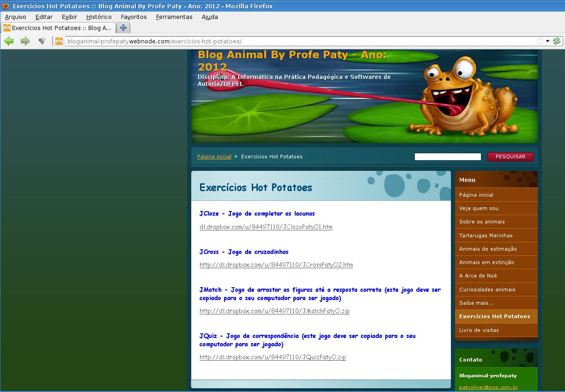Image resolution: width=565 pixels, height=392 pixels.
Task: Click the forward arrow navigation button
Action: point(25,41)
